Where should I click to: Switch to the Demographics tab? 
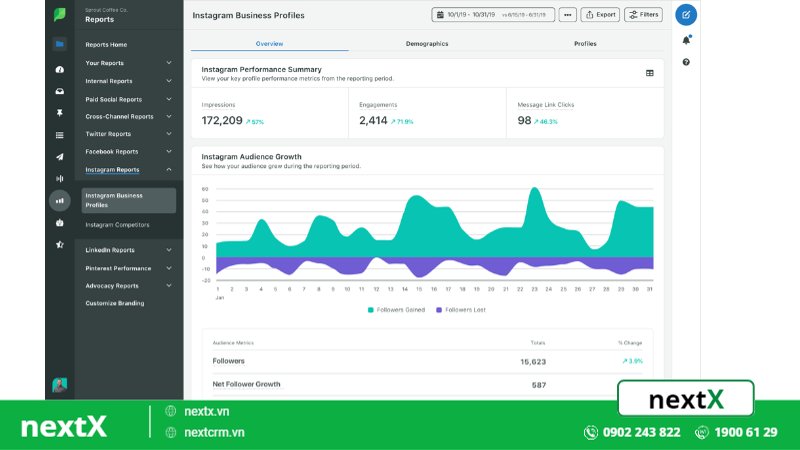tap(427, 44)
